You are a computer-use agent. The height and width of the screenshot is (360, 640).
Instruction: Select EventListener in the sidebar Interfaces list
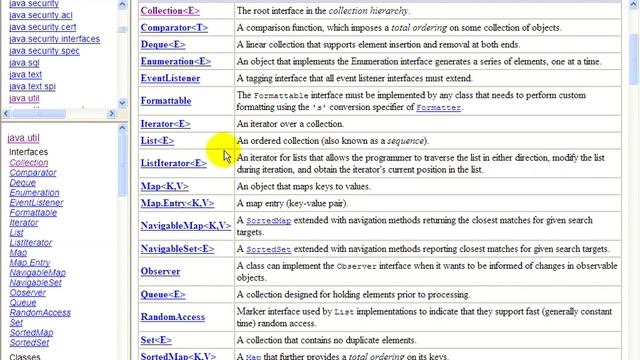[36, 202]
